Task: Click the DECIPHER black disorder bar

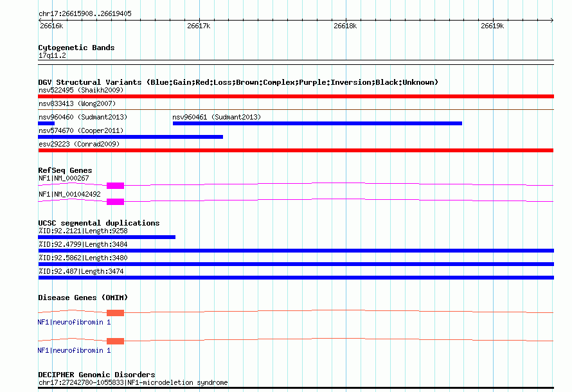Action: click(x=296, y=388)
